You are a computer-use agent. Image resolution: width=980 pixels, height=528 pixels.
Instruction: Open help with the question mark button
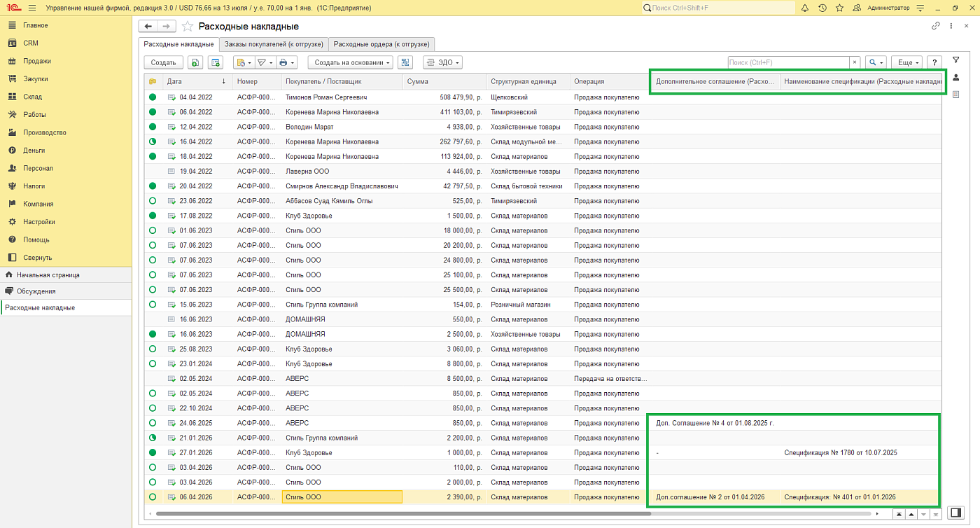click(934, 62)
